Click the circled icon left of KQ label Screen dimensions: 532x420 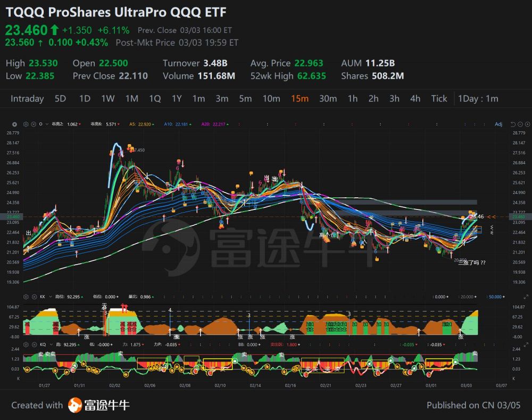click(x=34, y=345)
